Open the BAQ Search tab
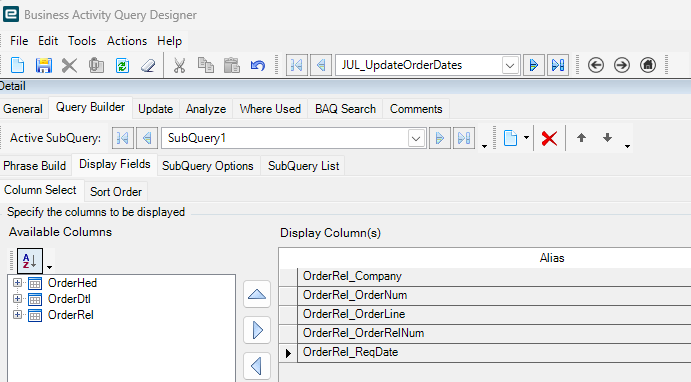 [346, 109]
